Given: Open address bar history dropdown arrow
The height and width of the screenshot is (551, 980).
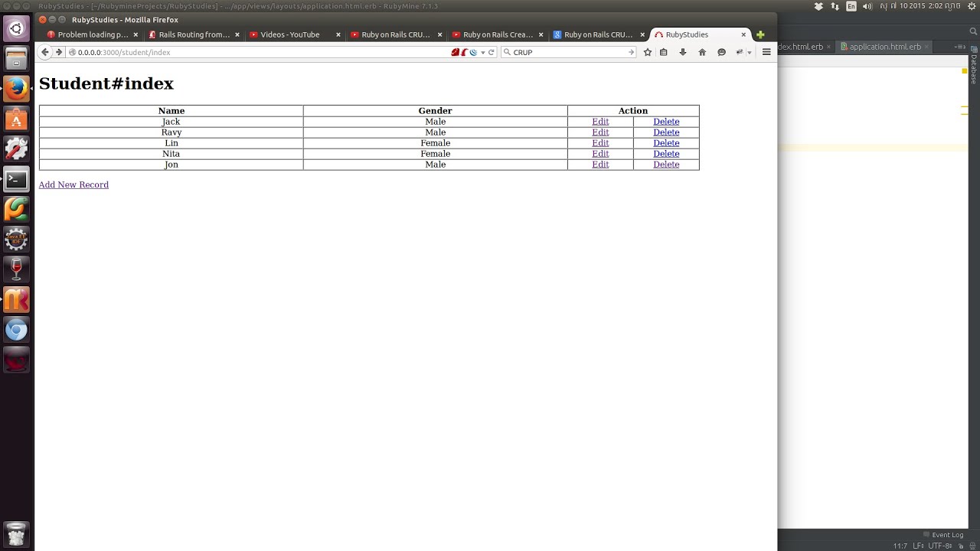Looking at the screenshot, I should (482, 52).
